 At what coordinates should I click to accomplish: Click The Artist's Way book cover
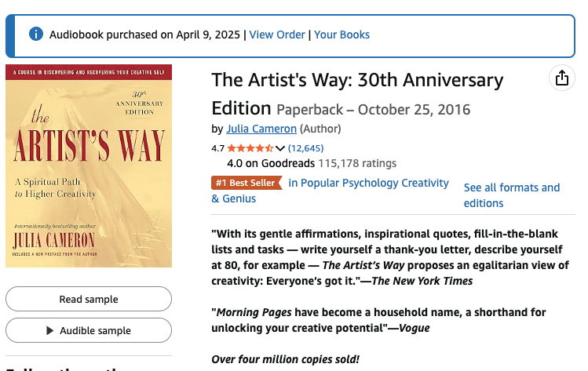coord(89,165)
